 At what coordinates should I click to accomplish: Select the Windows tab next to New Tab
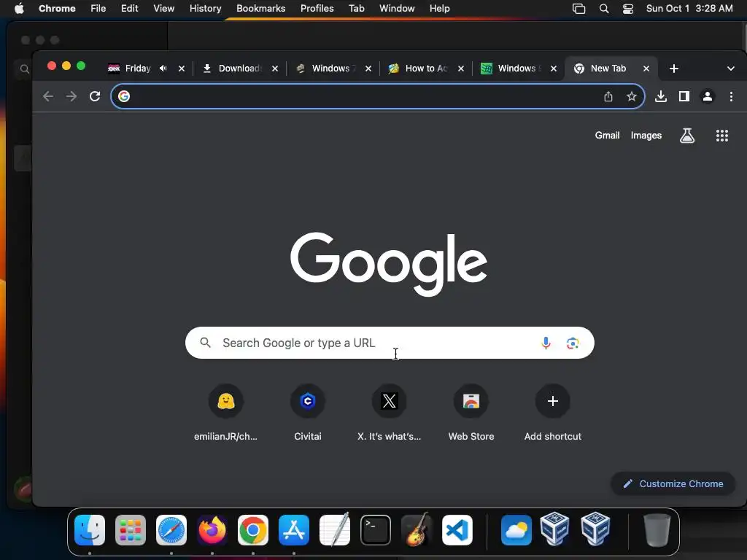(519, 69)
